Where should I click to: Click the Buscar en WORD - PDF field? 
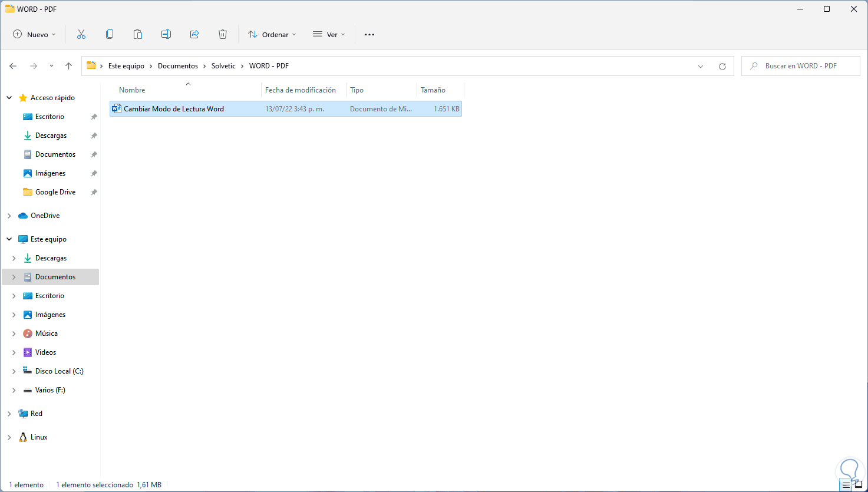coord(800,66)
